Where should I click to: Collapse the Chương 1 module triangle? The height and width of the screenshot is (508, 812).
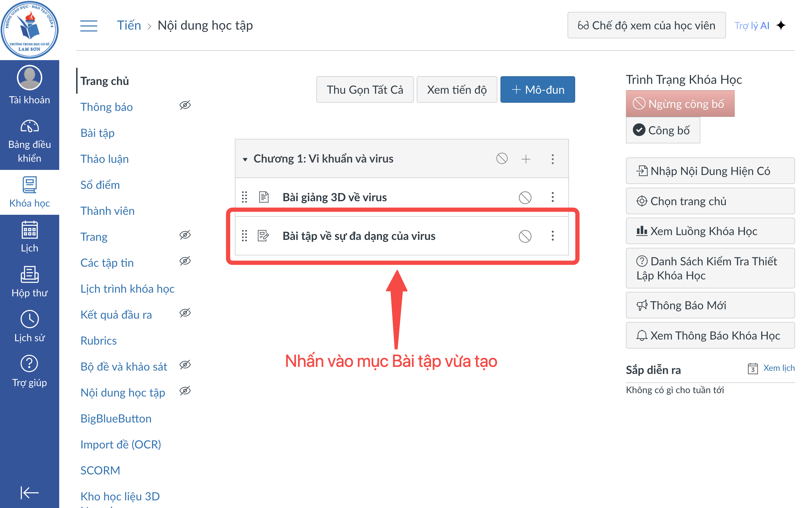pos(245,159)
